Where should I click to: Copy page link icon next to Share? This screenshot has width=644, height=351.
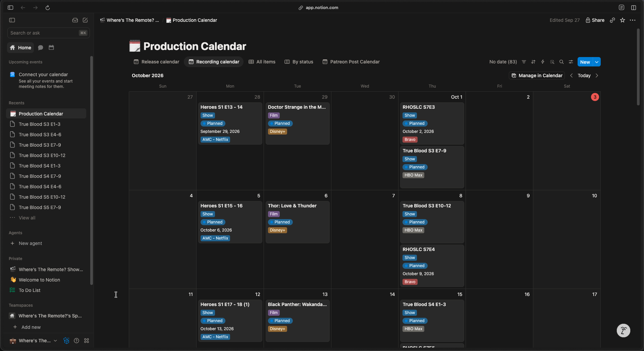(x=612, y=20)
